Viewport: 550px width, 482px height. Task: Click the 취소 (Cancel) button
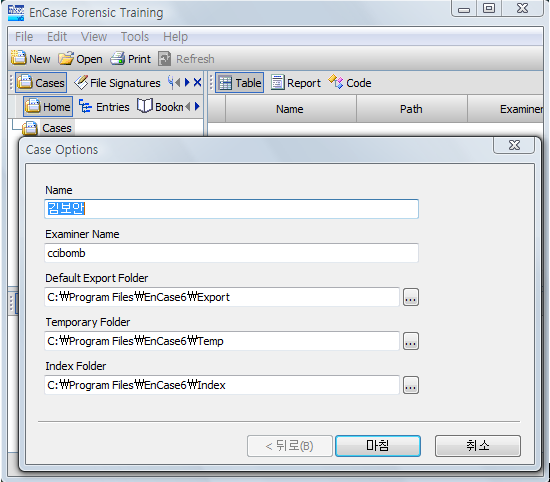coord(478,446)
